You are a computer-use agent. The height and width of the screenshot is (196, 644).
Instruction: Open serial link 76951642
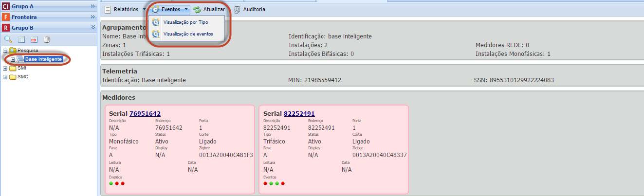coord(145,114)
